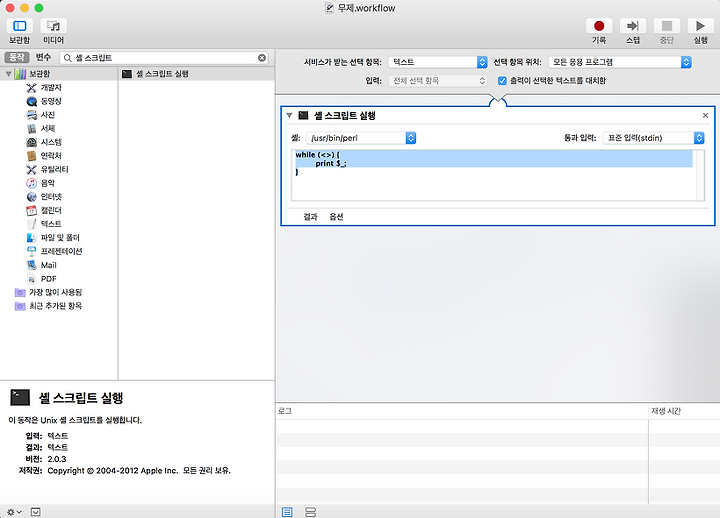Click into the perl script text area
The image size is (720, 518).
(494, 175)
